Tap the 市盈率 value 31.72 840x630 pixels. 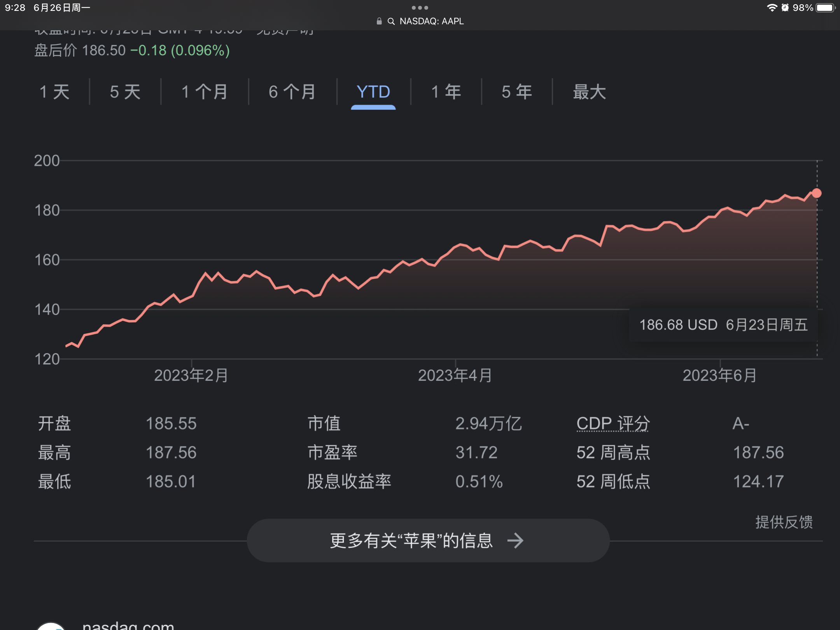pyautogui.click(x=476, y=453)
